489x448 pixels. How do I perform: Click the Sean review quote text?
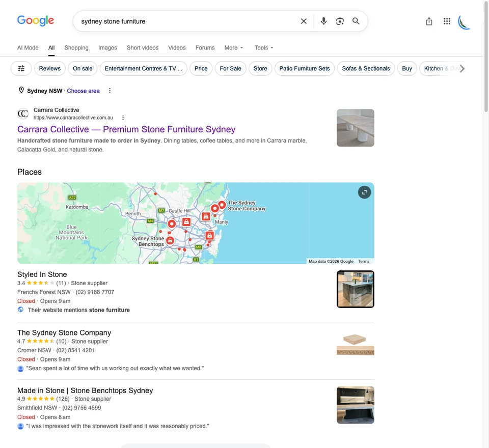[115, 368]
